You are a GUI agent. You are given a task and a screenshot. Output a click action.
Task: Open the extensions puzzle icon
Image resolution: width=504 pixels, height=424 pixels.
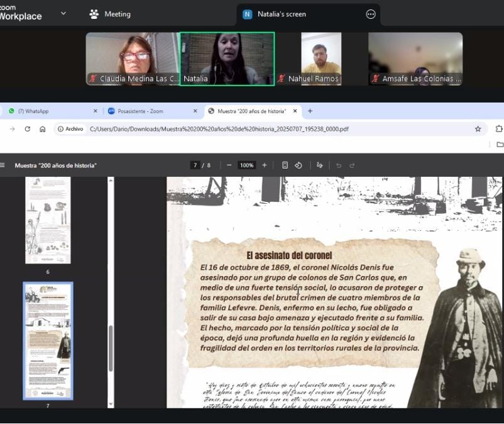coord(499,129)
